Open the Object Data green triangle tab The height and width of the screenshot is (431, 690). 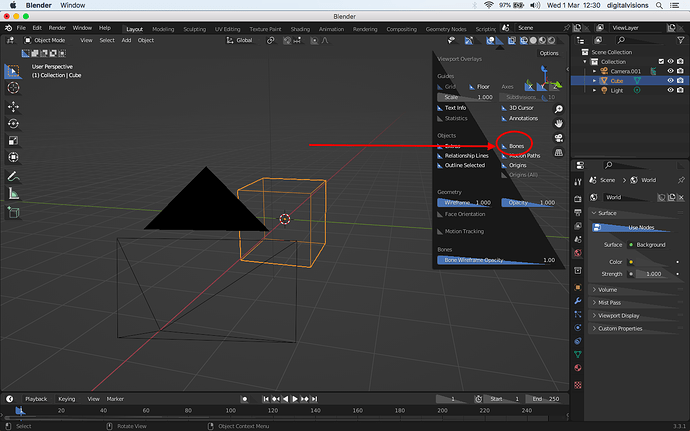point(578,354)
